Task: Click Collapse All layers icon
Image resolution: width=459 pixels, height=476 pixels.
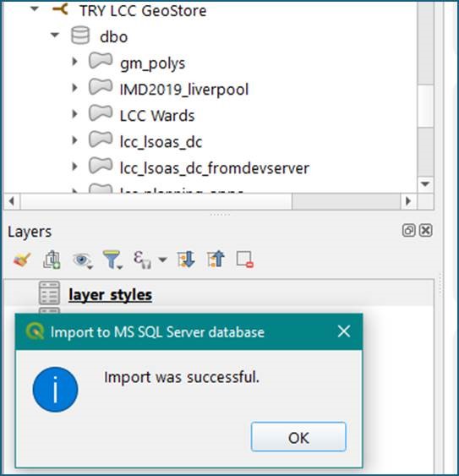Action: pyautogui.click(x=216, y=260)
